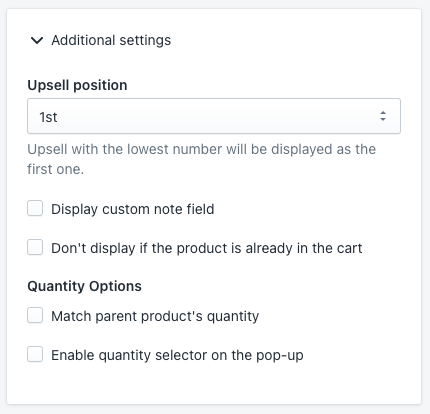Click the Enable quantity selector on pop-up label
Screen dimensions: 430x414
(177, 355)
